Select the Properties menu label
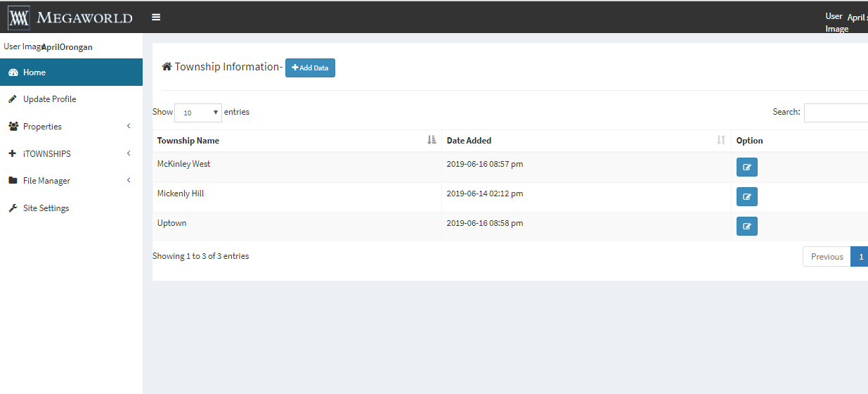The width and height of the screenshot is (868, 394). [x=42, y=127]
